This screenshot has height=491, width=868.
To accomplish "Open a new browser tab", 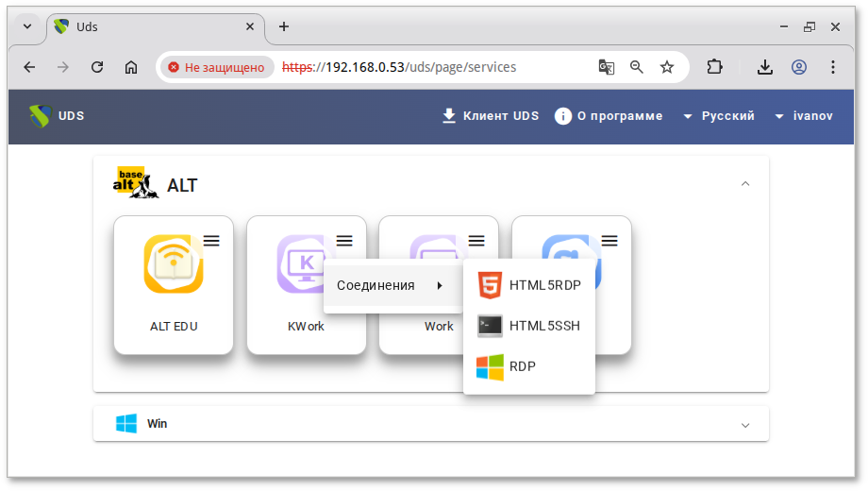I will click(284, 26).
